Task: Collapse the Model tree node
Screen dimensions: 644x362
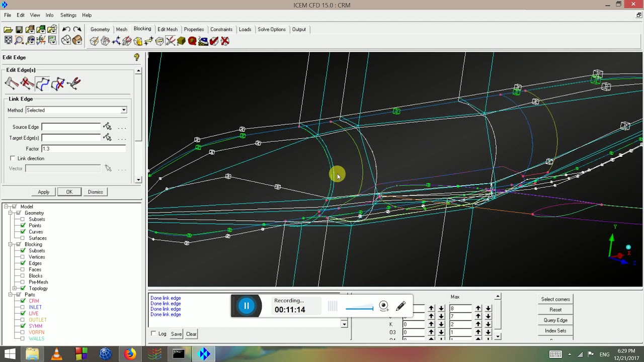Action: point(5,207)
